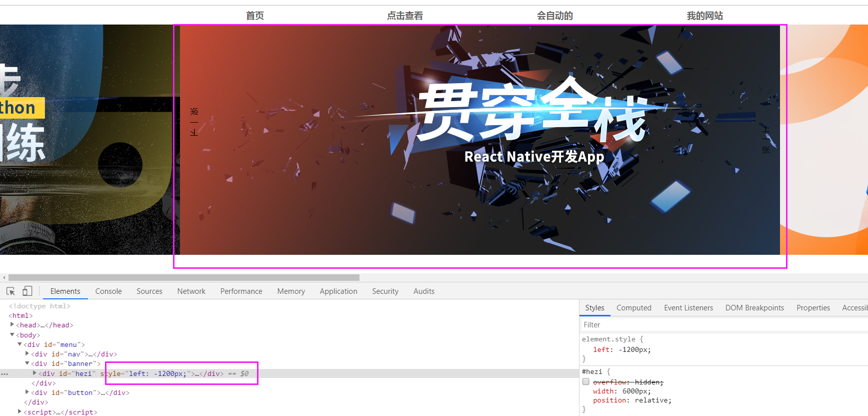Open the Console tab
The height and width of the screenshot is (416, 868).
tap(108, 291)
